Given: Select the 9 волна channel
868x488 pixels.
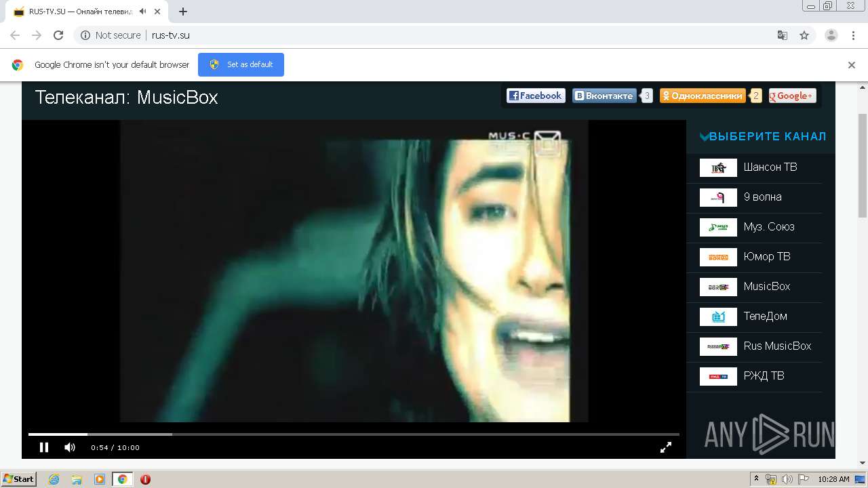Looking at the screenshot, I should [762, 197].
